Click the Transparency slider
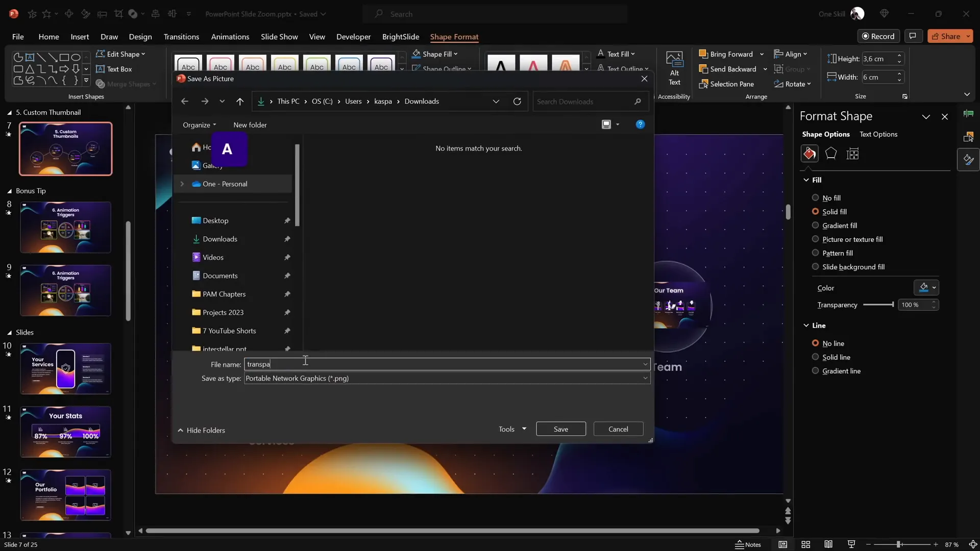 tap(878, 305)
